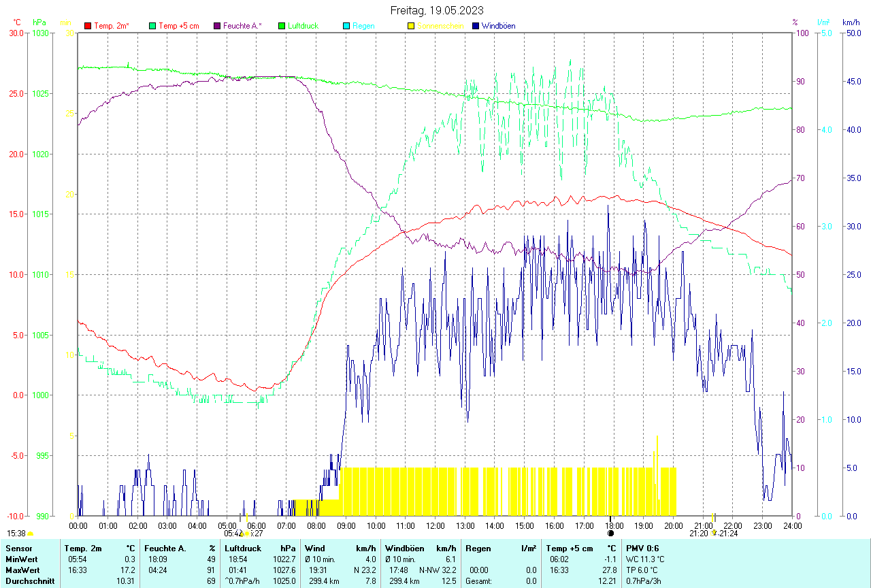871x588 pixels.
Task: Click max wind value 'N 23.2'
Action: 365,570
